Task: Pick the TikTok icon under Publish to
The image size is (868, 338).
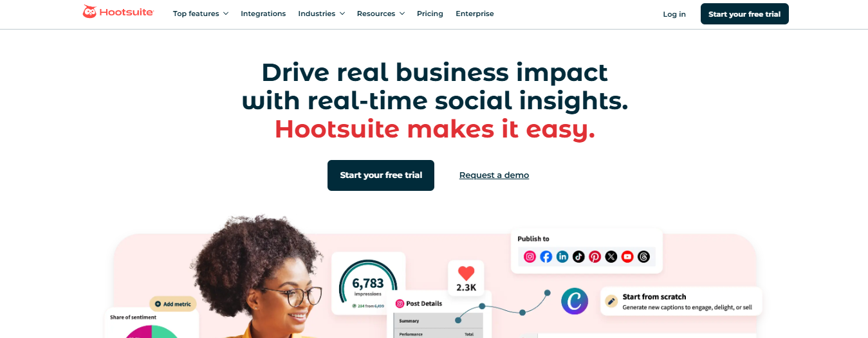Action: click(x=578, y=256)
